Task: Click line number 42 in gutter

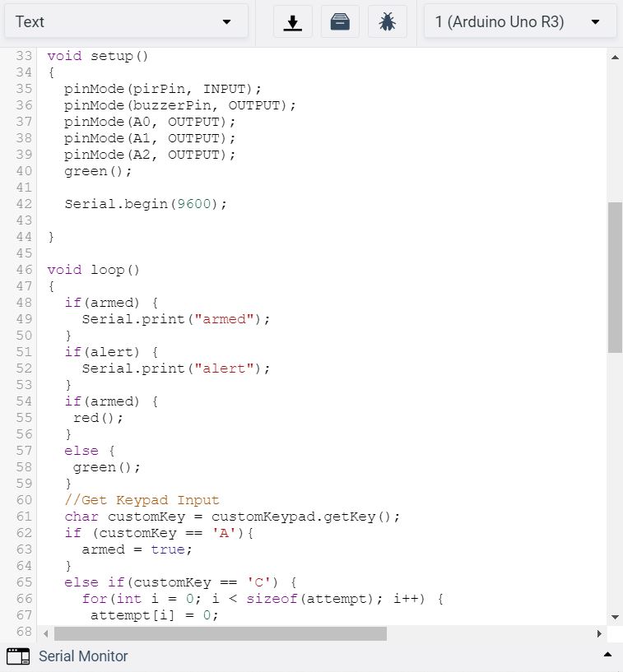Action: point(24,204)
